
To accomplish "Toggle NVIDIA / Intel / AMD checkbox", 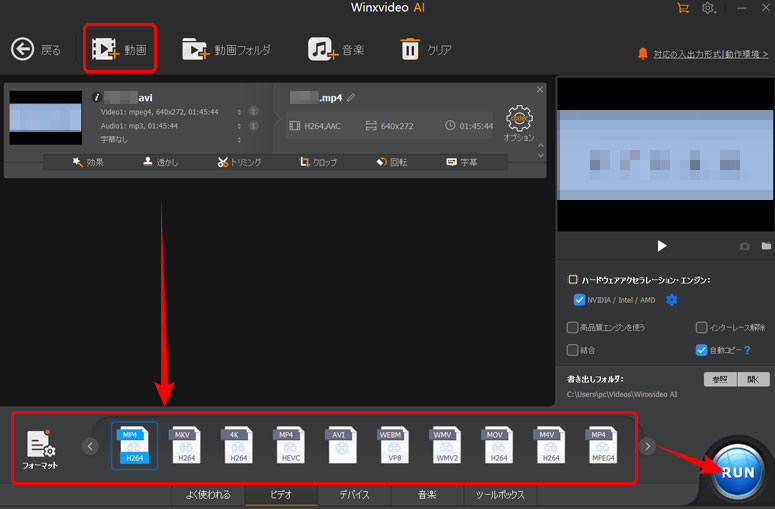I will pyautogui.click(x=579, y=300).
